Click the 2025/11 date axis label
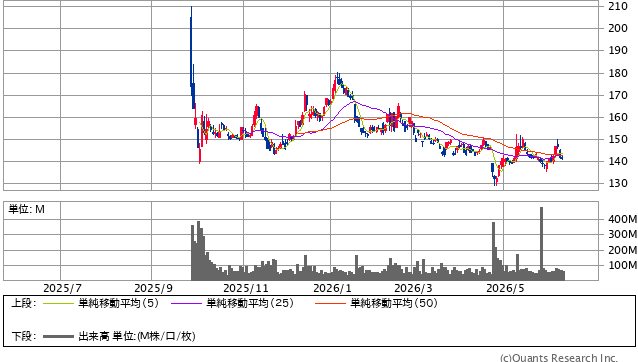 click(246, 288)
